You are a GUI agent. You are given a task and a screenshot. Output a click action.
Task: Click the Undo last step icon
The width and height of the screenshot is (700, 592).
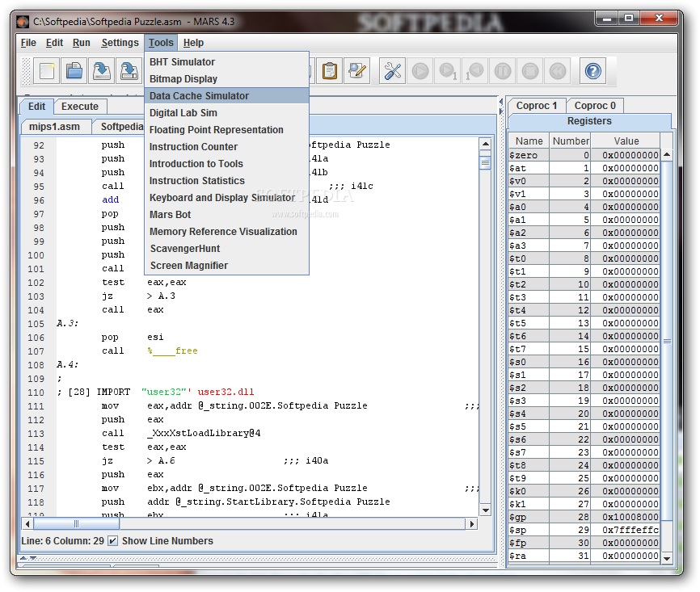475,71
